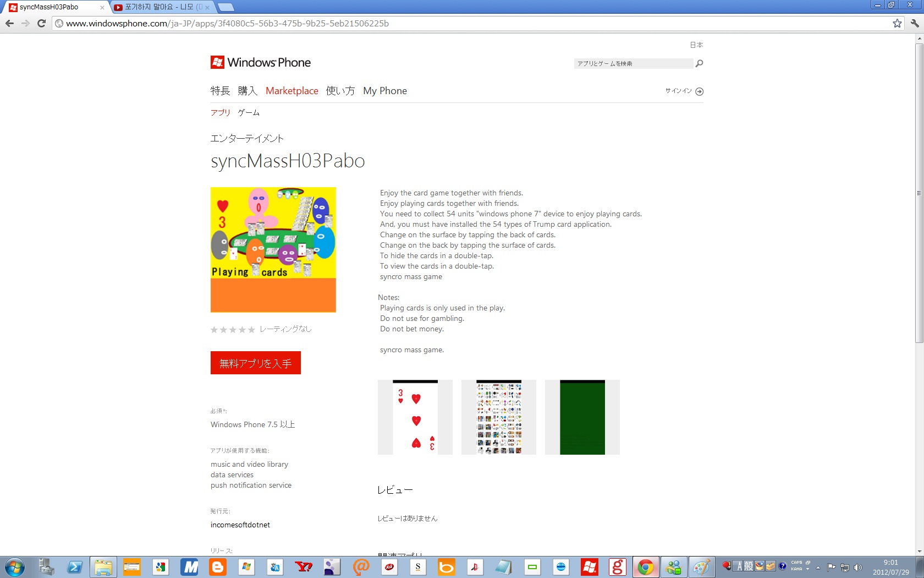This screenshot has width=924, height=578.
Task: Click the five-star rating display
Action: point(233,329)
